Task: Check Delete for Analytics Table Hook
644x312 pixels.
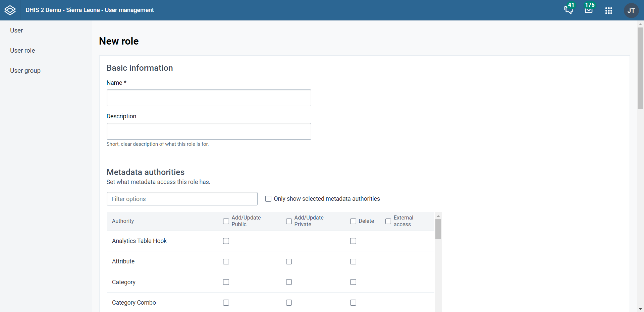Action: pyautogui.click(x=353, y=241)
